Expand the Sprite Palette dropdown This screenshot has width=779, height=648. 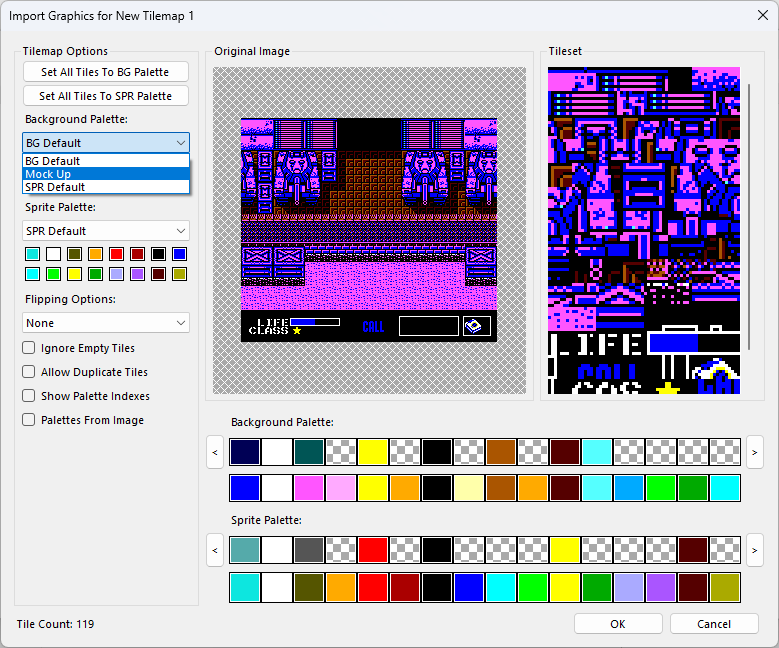click(x=106, y=231)
